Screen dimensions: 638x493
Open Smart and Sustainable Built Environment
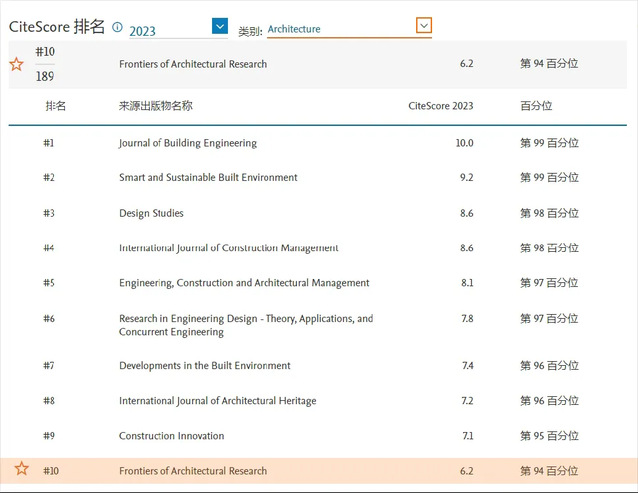[x=208, y=178]
